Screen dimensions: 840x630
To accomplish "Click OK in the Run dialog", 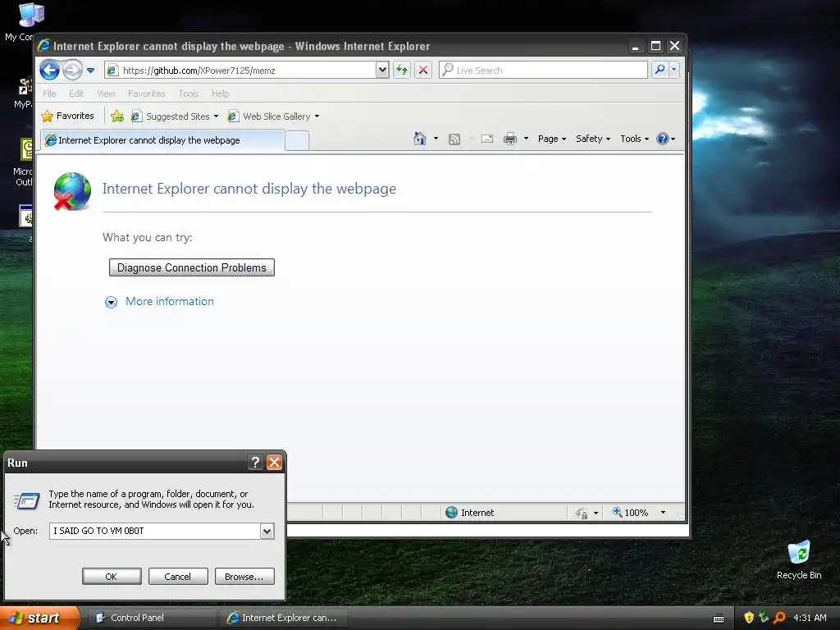I will (x=112, y=577).
